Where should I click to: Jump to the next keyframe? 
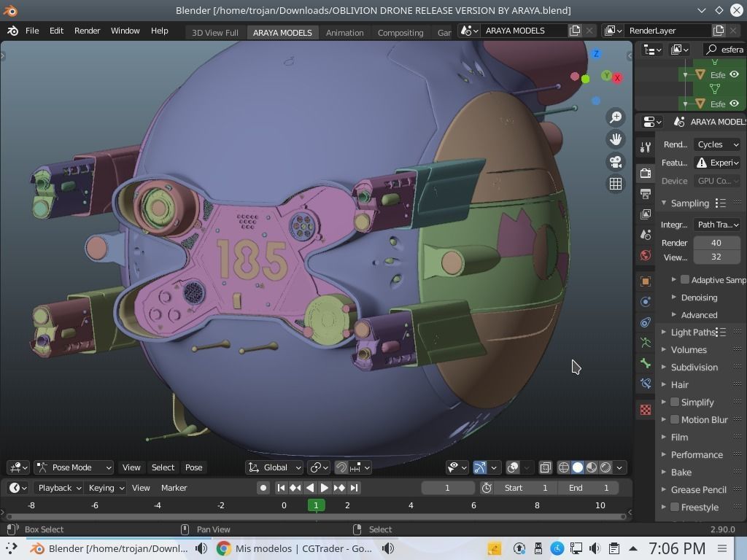(339, 488)
